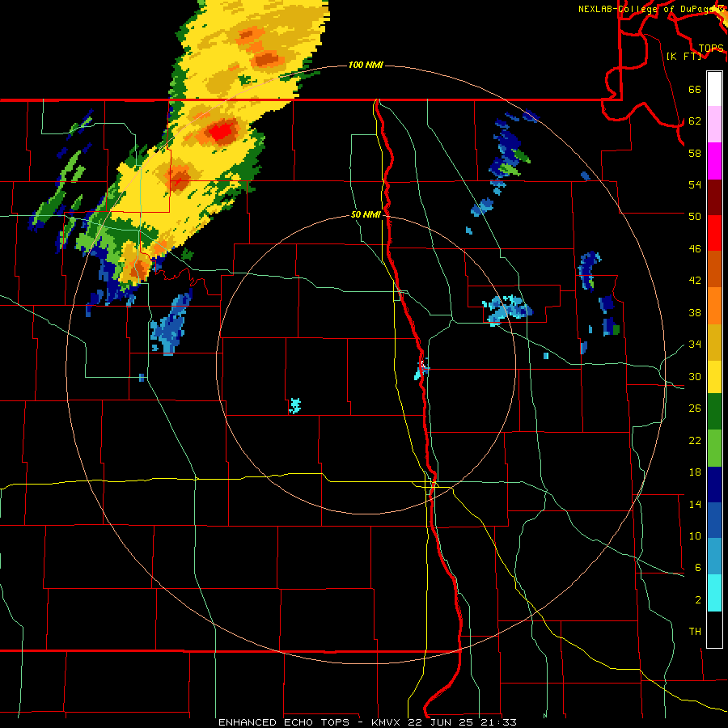This screenshot has width=728, height=728.
Task: Click the gold legend swatch
Action: [714, 342]
